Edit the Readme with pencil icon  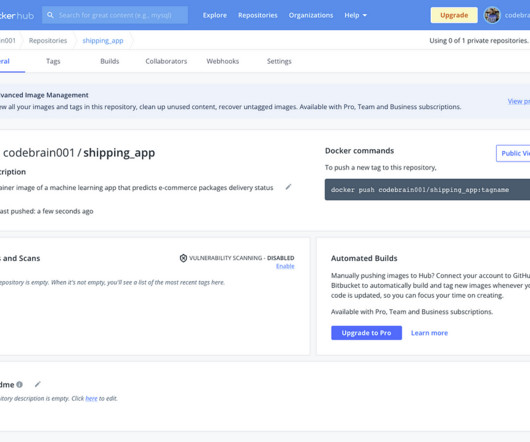(x=38, y=384)
